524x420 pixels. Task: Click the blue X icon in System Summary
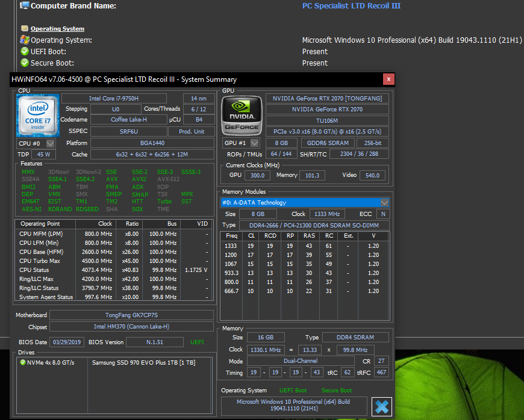(382, 407)
